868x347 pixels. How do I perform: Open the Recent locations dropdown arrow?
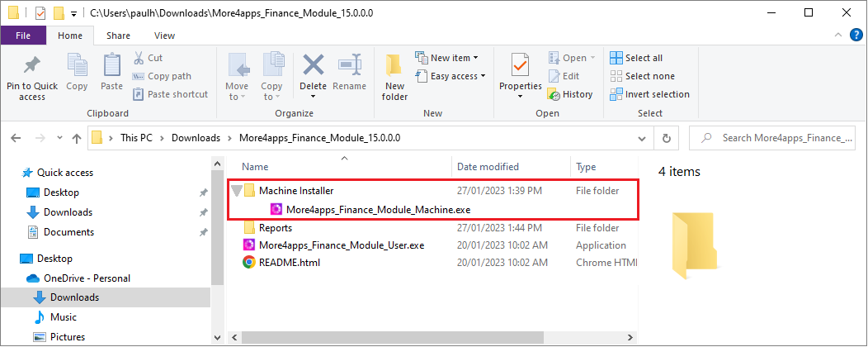pos(59,139)
